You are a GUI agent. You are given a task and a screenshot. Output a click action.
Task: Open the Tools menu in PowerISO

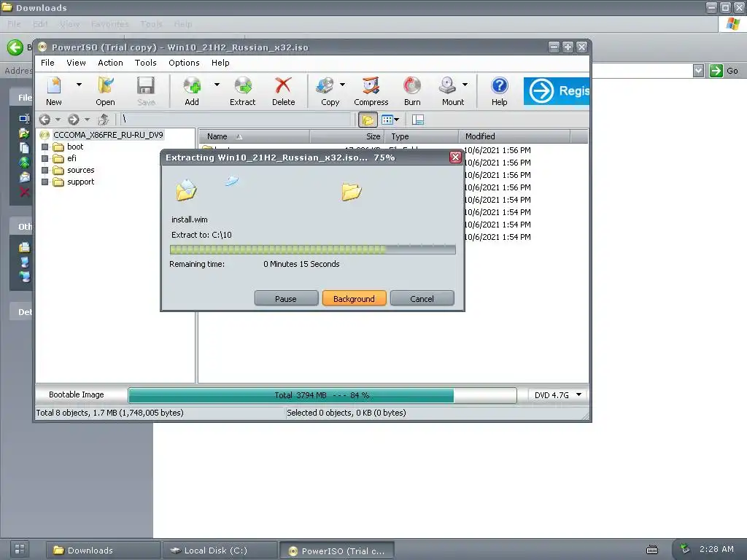pyautogui.click(x=146, y=63)
